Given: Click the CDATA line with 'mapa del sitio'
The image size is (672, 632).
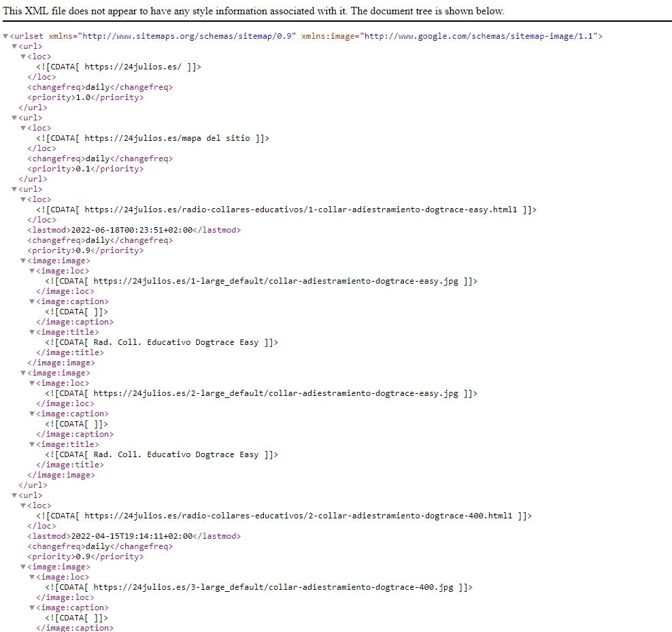Looking at the screenshot, I should coord(152,139).
